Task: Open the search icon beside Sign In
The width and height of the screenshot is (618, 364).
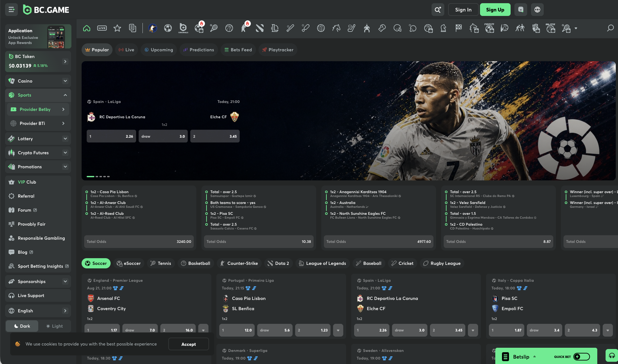Action: [x=438, y=10]
